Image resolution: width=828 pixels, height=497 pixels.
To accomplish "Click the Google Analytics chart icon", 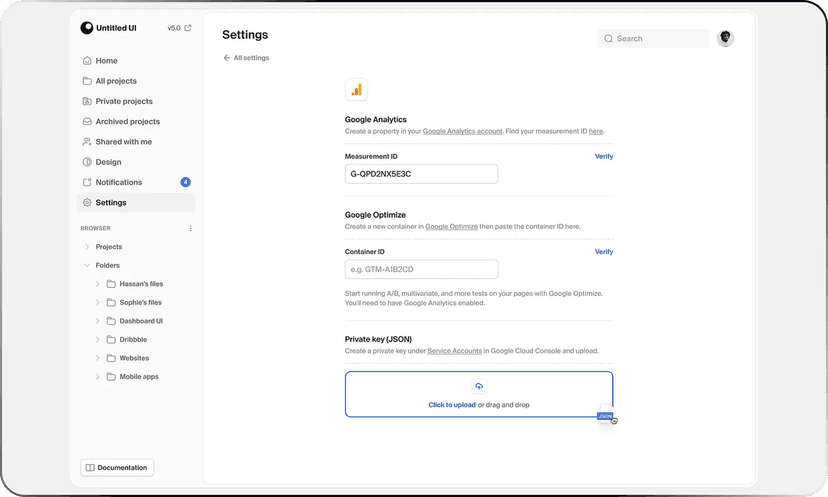I will pos(356,90).
